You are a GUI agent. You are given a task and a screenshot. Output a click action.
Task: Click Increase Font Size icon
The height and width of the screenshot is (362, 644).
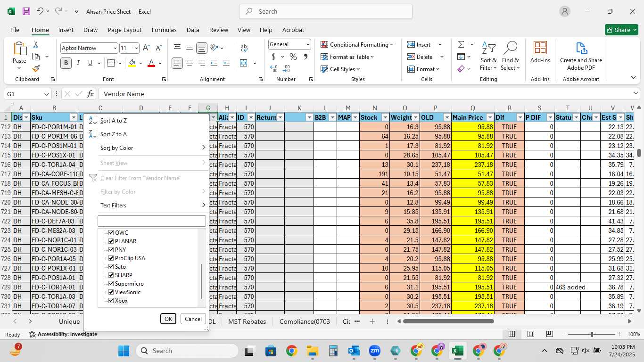coord(146,48)
